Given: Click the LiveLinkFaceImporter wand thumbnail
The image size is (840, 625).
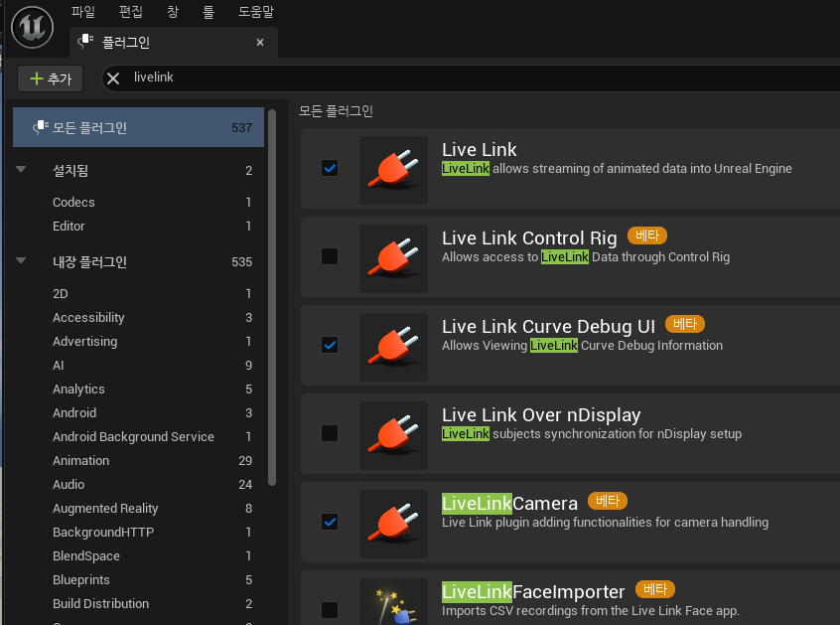Looking at the screenshot, I should click(x=394, y=602).
